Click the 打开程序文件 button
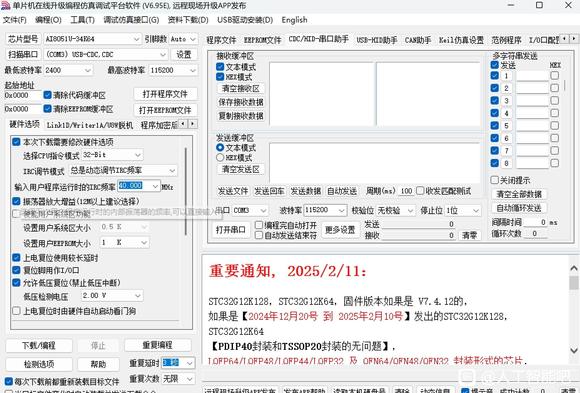This screenshot has width=580, height=393. coord(165,94)
